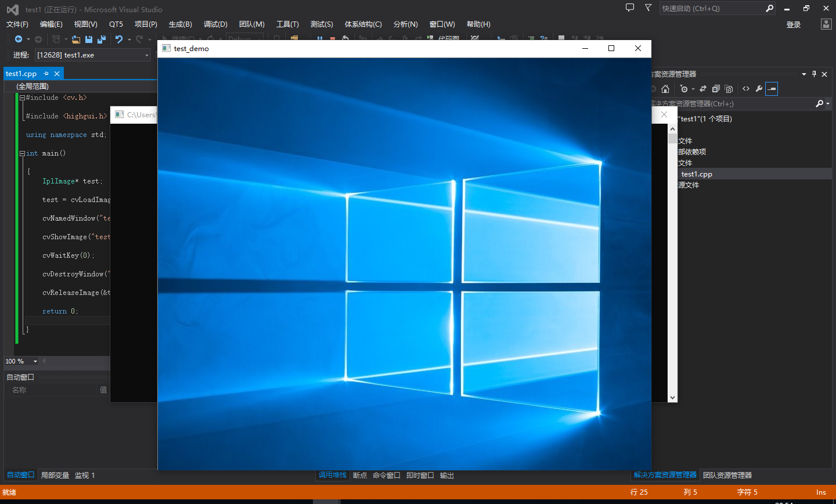Click the Quick Launch search magnifier
The image size is (836, 504).
770,8
